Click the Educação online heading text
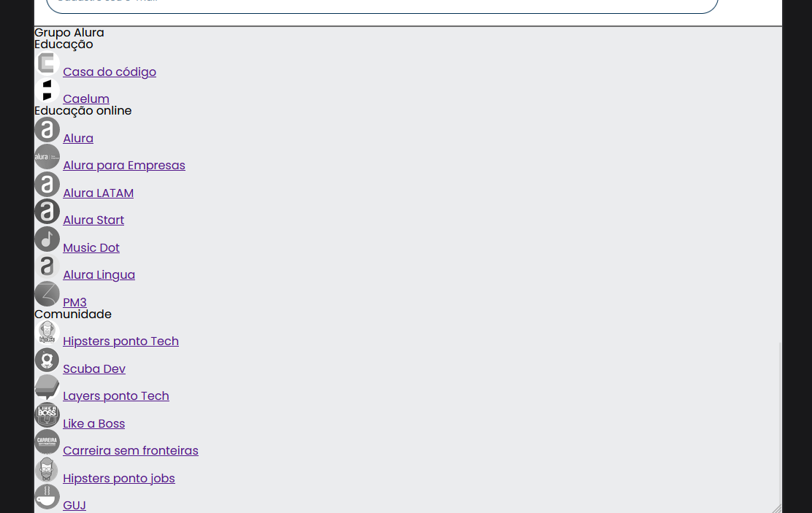 pos(83,111)
